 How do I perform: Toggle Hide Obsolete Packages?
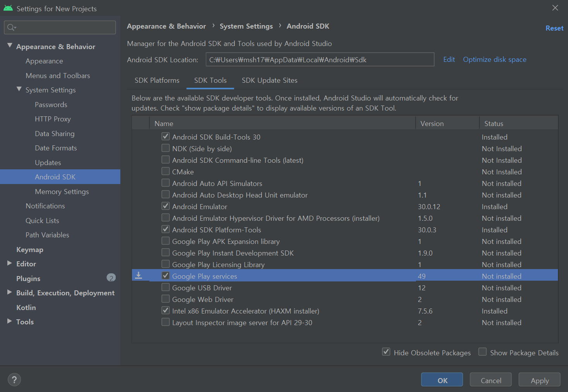[386, 352]
